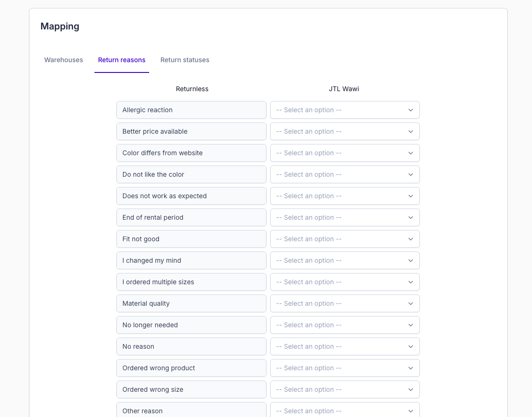The width and height of the screenshot is (532, 417).
Task: Open the Warehouses tab
Action: click(64, 60)
